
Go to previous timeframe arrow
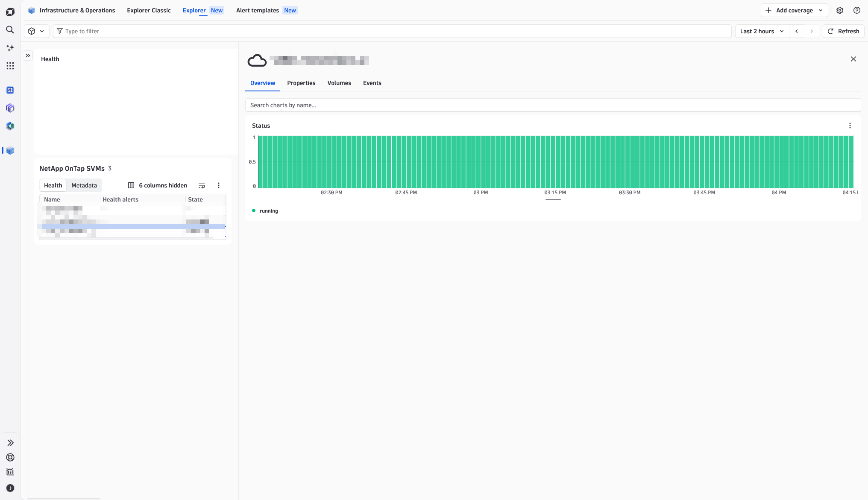[797, 31]
